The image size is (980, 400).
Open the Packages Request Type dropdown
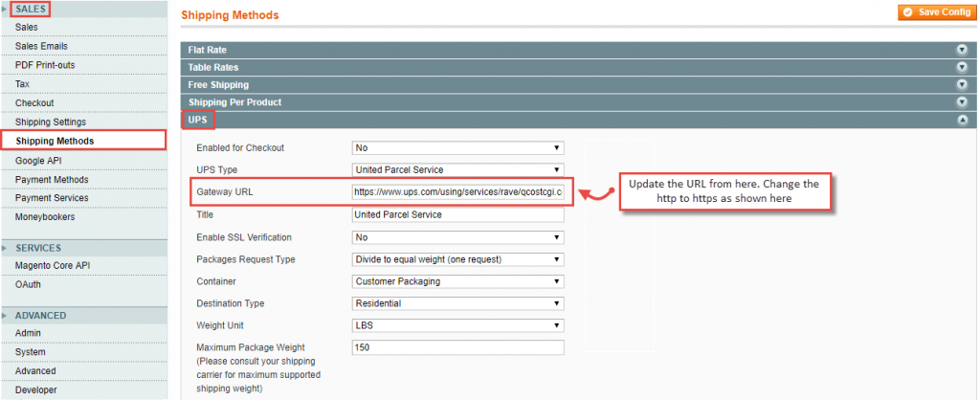(458, 259)
